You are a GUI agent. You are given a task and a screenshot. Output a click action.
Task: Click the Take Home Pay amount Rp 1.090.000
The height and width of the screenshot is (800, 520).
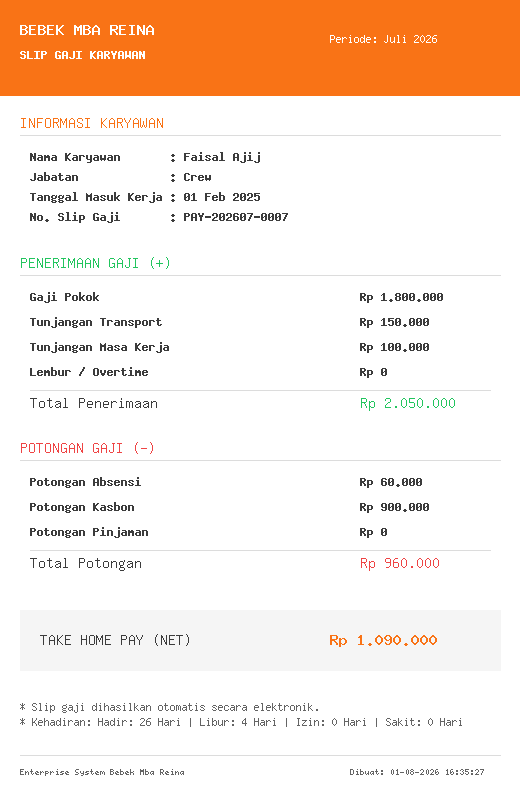(383, 640)
